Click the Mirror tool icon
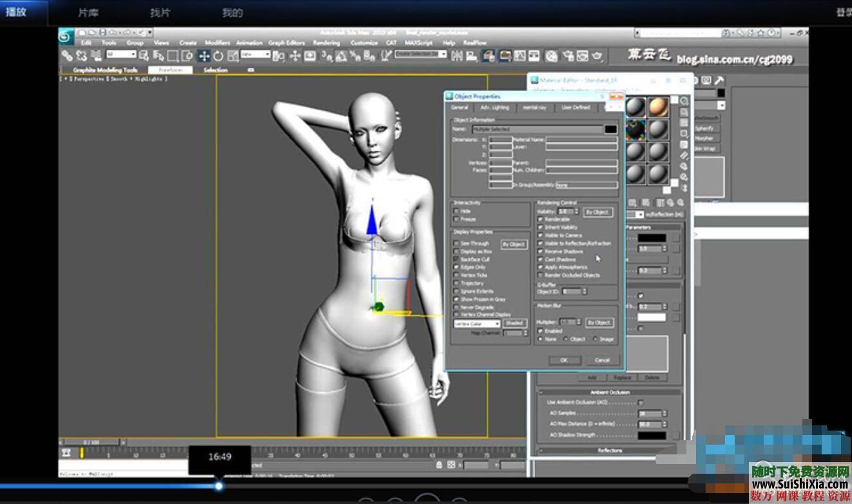Screen dimensions: 852x504 tap(458, 57)
